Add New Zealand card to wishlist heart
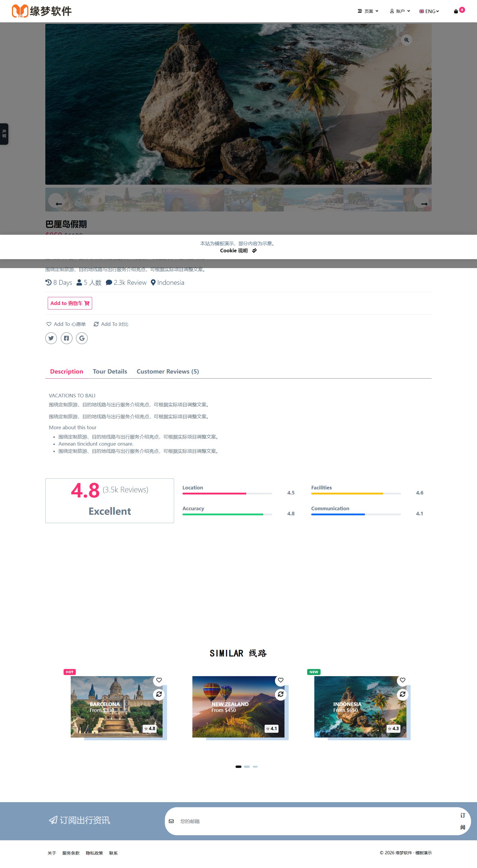The image size is (477, 868). (x=281, y=680)
